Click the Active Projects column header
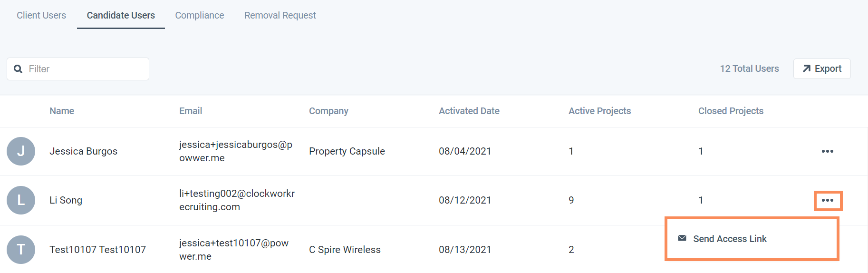The width and height of the screenshot is (868, 273). tap(599, 111)
